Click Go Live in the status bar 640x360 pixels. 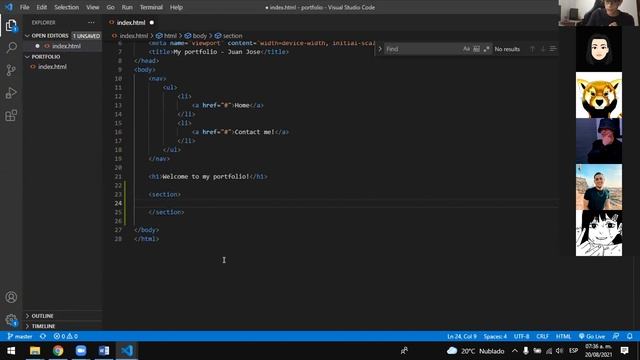[x=592, y=336]
